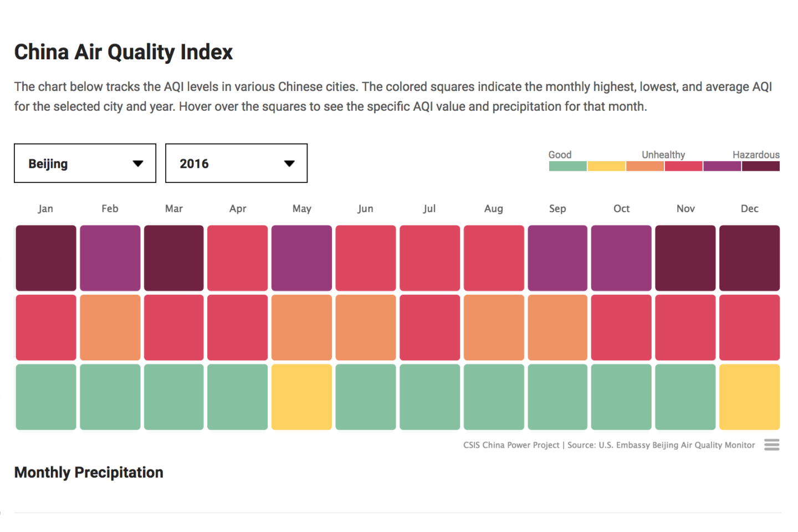Click February's orange average AQI square

coord(110,328)
